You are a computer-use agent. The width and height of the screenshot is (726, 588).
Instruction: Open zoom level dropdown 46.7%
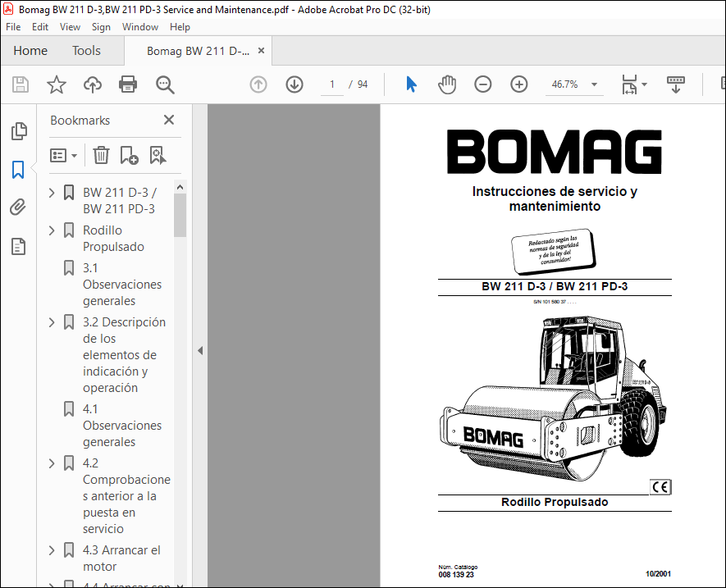[x=594, y=84]
